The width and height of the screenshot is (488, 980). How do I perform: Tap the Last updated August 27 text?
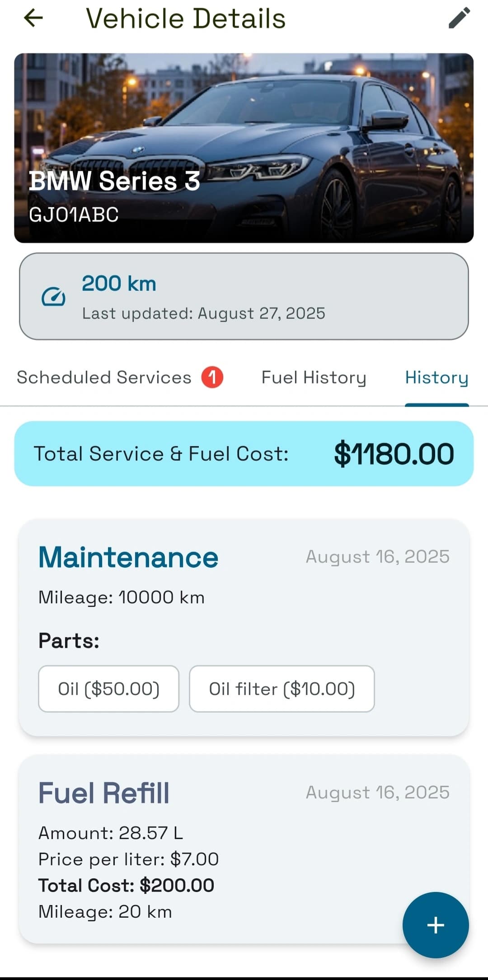click(x=203, y=313)
